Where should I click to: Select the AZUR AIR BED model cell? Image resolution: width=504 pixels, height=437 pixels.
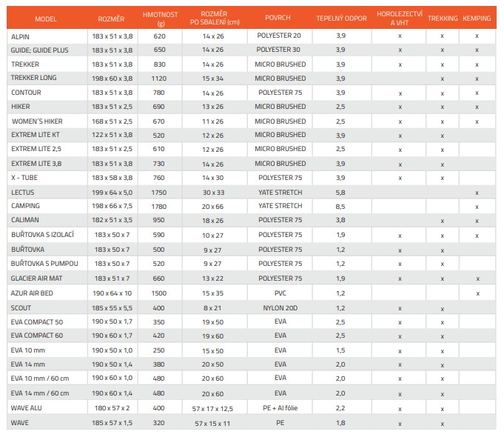coord(32,293)
